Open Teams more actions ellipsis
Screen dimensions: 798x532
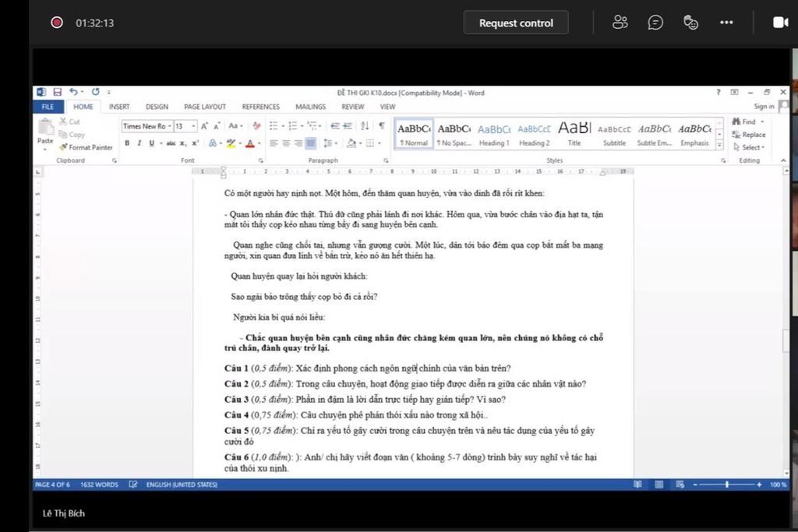tap(726, 23)
